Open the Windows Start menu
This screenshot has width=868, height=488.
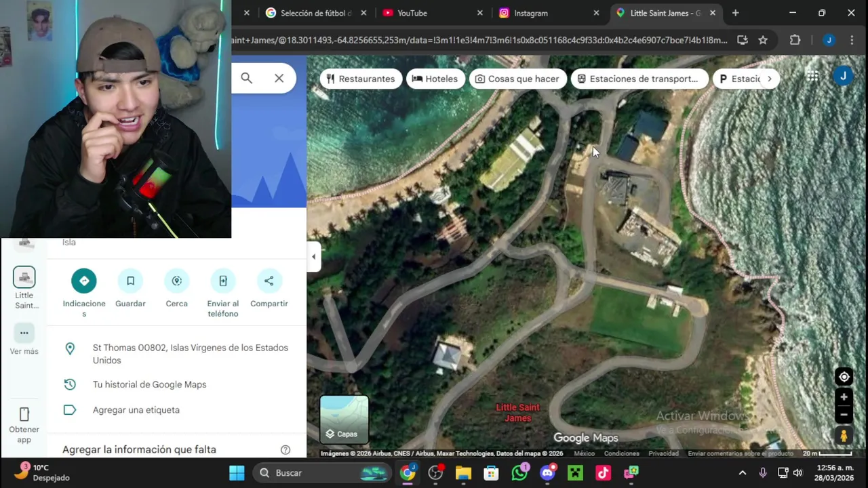pos(237,473)
